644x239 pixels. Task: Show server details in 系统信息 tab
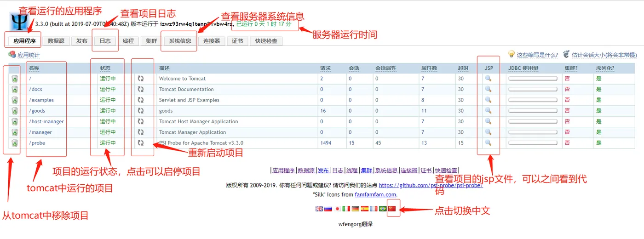point(180,41)
